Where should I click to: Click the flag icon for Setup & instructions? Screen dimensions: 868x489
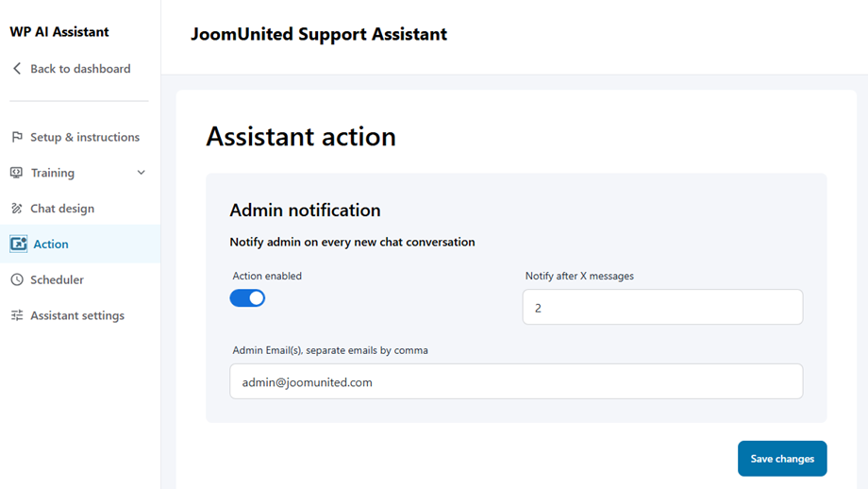pos(17,137)
